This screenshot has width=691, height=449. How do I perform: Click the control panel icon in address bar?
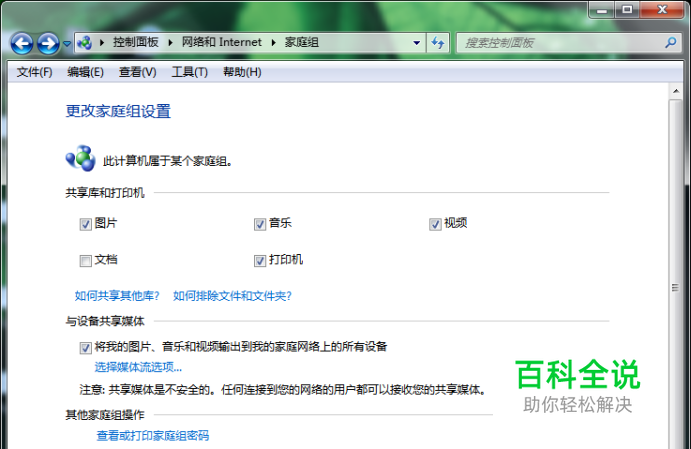84,43
